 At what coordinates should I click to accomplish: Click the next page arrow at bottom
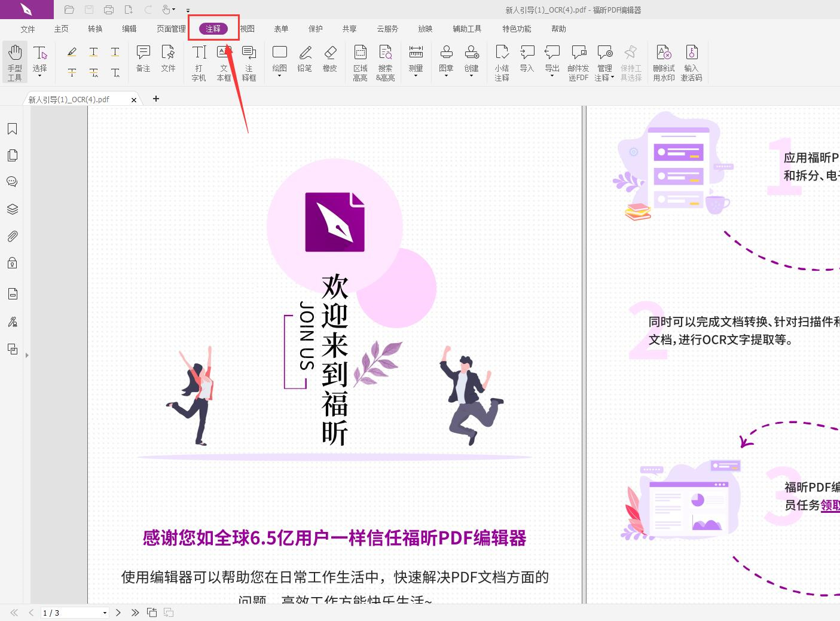[x=118, y=612]
